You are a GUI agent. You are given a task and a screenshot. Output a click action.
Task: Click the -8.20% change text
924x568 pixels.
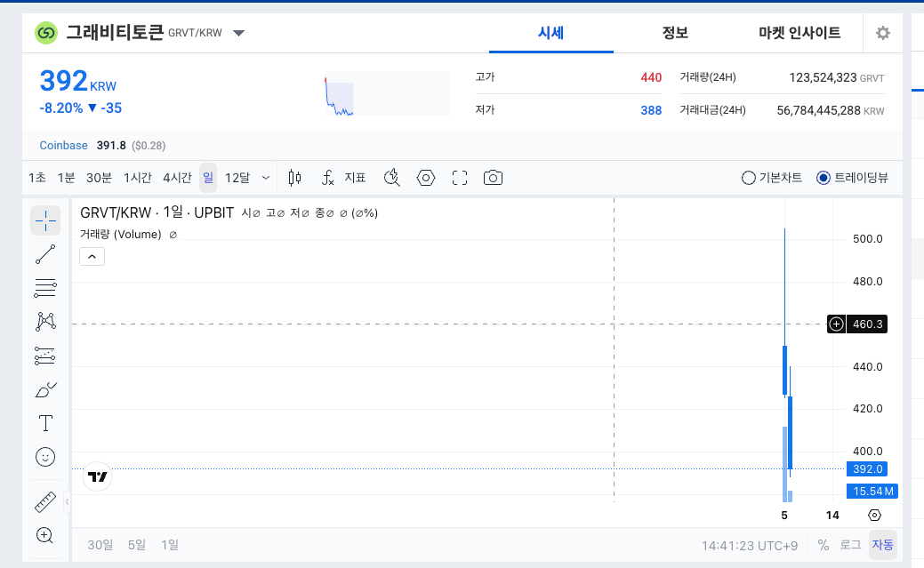point(60,108)
